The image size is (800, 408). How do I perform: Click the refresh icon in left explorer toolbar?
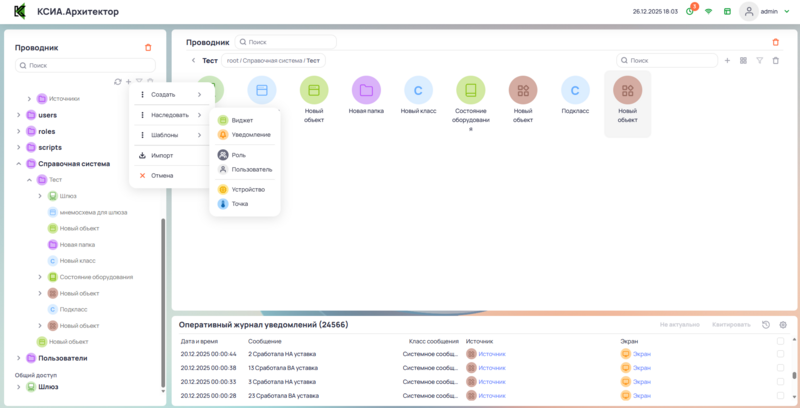coord(118,81)
